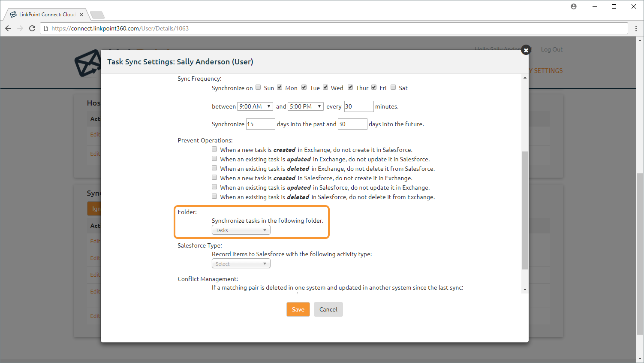This screenshot has width=644, height=363.
Task: Open the Salesforce activity type Select dropdown
Action: 241,264
